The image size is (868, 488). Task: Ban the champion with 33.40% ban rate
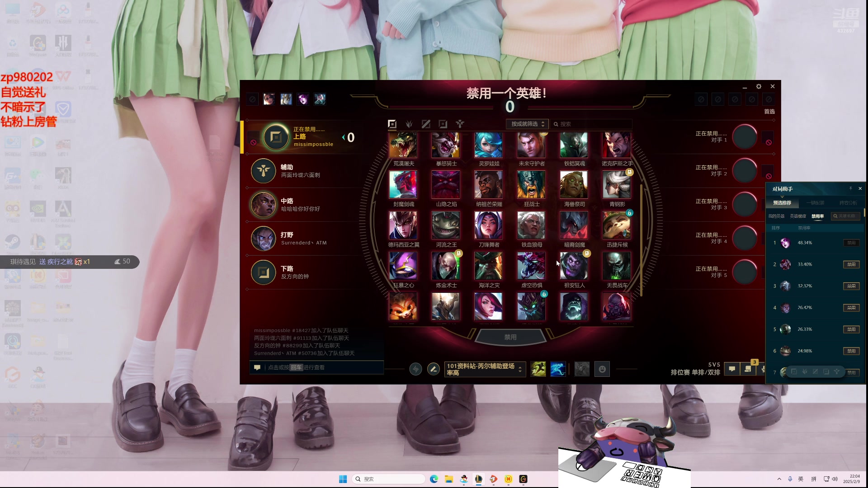point(851,264)
